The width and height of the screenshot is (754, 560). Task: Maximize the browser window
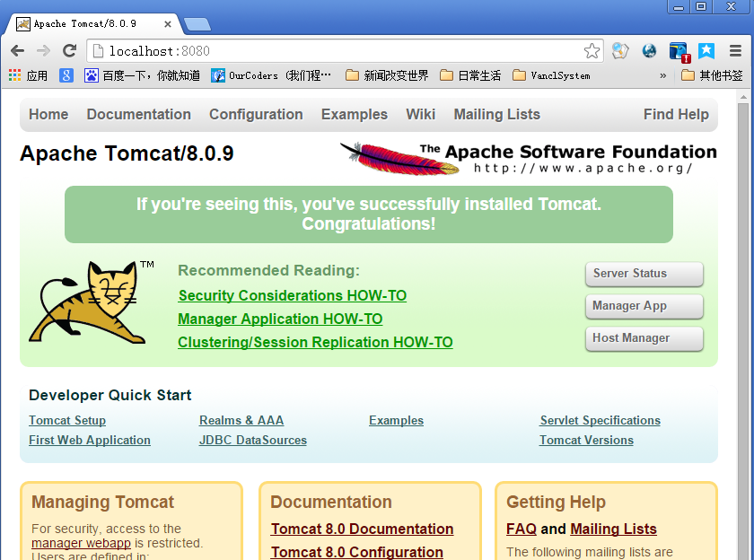coord(702,6)
